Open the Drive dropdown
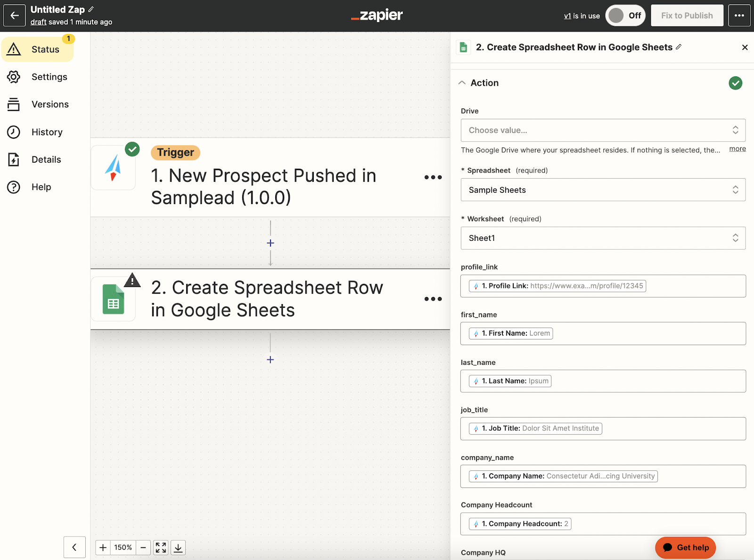This screenshot has height=560, width=754. (603, 130)
